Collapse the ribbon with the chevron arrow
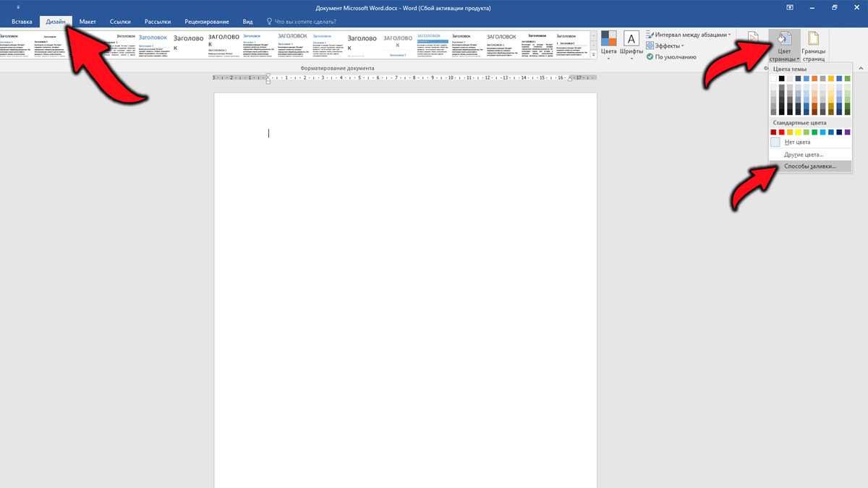Image resolution: width=868 pixels, height=488 pixels. [x=861, y=68]
